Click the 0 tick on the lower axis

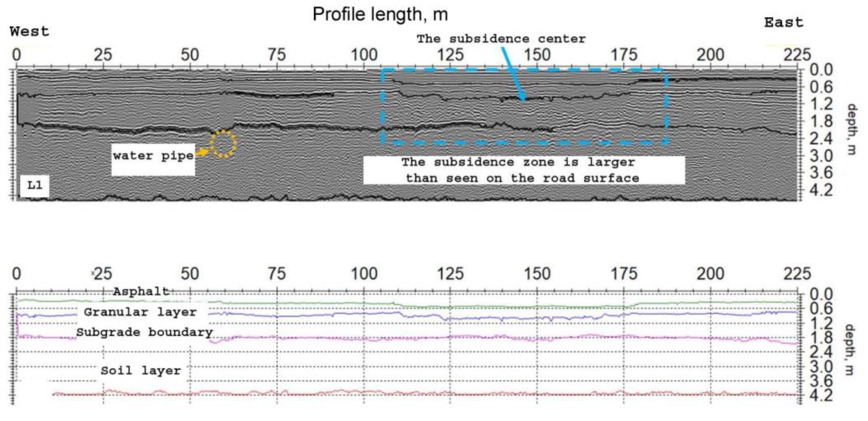(16, 274)
